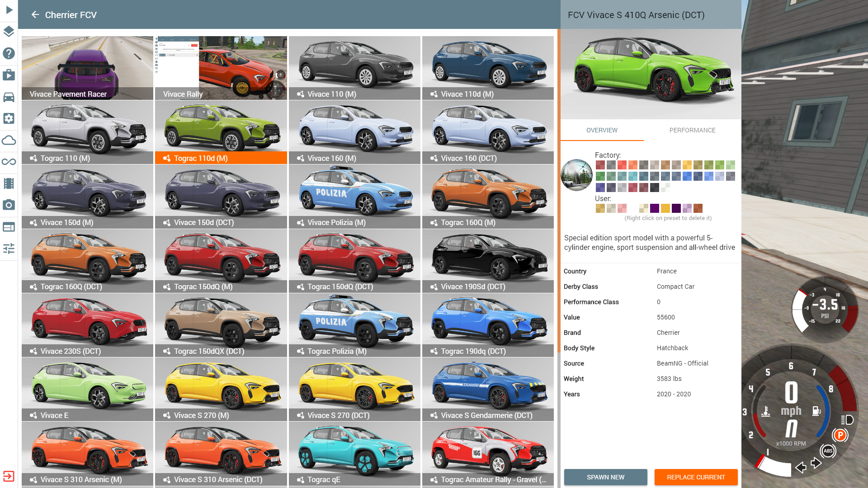The image size is (868, 488).
Task: Pick the bright green factory color swatch
Action: pyautogui.click(x=719, y=165)
